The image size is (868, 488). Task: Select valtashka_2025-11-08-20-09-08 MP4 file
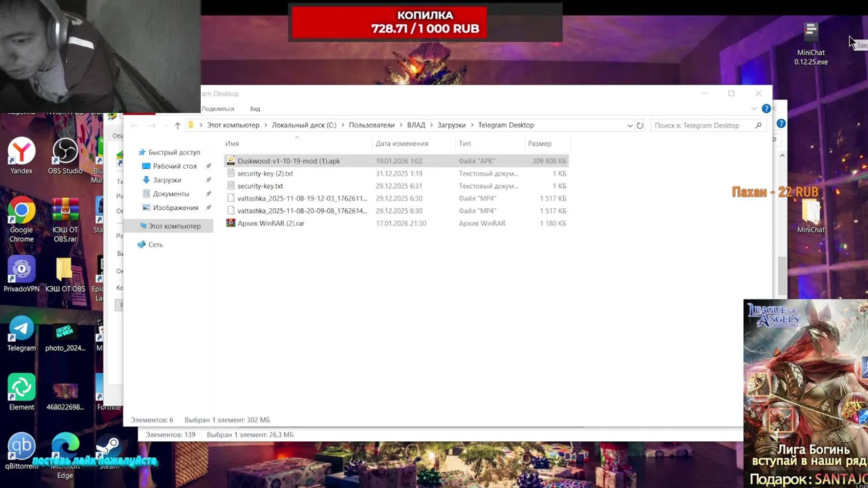point(397,211)
